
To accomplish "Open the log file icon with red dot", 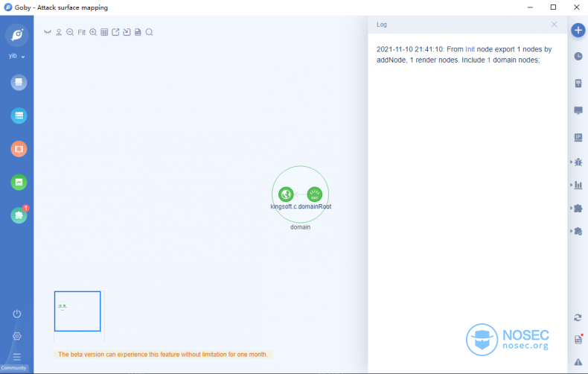I will [x=578, y=340].
